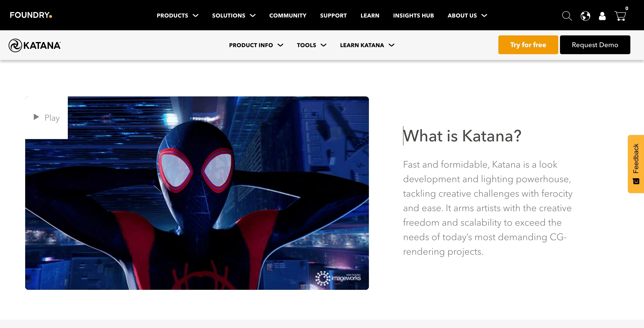Click the Katana product logo
This screenshot has height=328, width=644.
(x=35, y=45)
